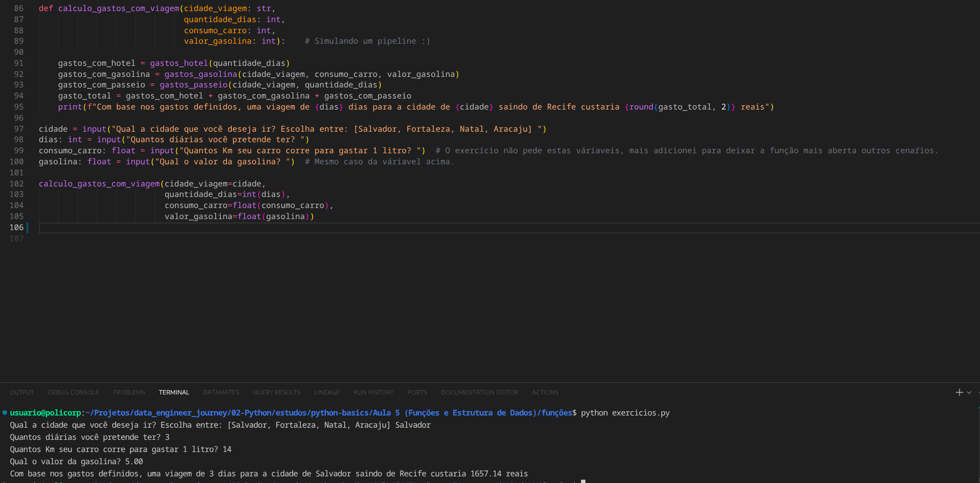Screen dimensions: 980x483
Task: Click the print keyword on line 95
Action: [70, 107]
